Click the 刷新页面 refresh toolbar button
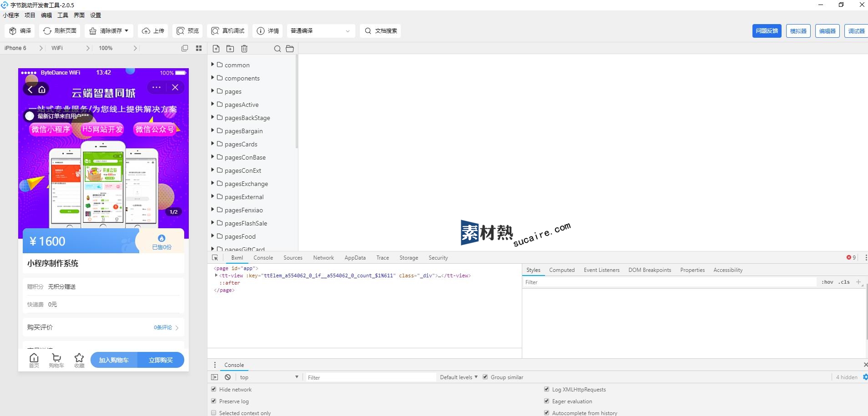Image resolution: width=868 pixels, height=416 pixels. click(x=60, y=31)
